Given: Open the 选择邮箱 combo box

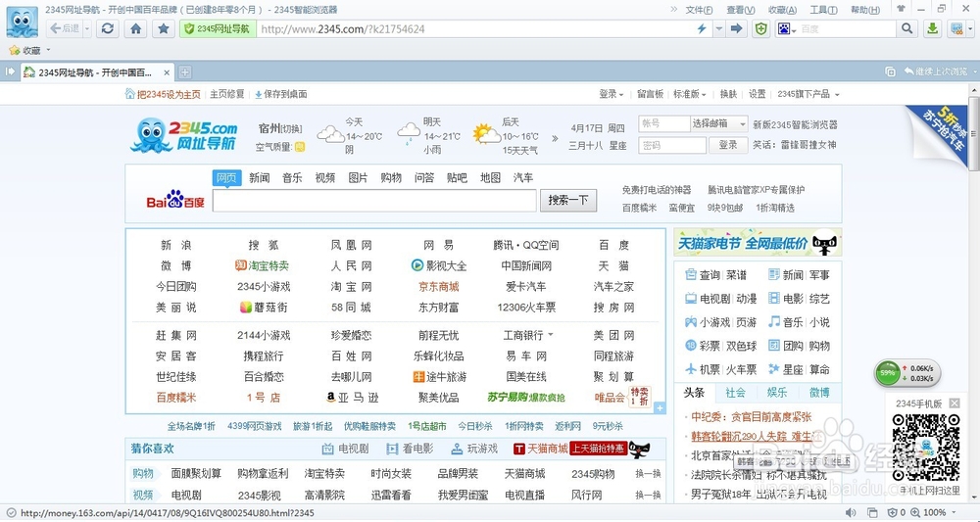Looking at the screenshot, I should (x=718, y=124).
